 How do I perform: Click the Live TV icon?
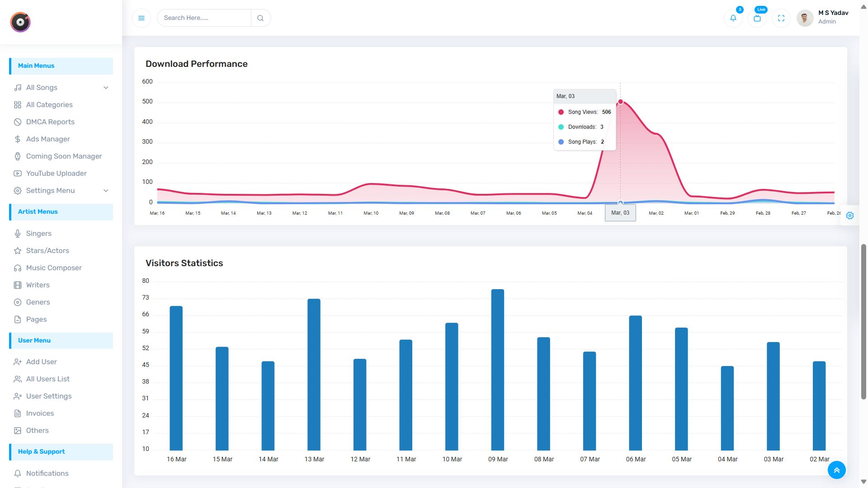[x=757, y=18]
